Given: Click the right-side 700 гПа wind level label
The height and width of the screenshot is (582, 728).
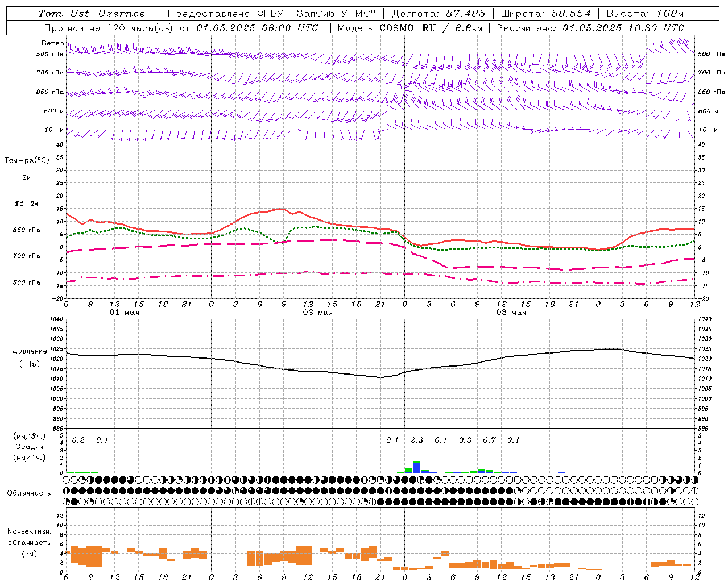Looking at the screenshot, I should point(712,73).
